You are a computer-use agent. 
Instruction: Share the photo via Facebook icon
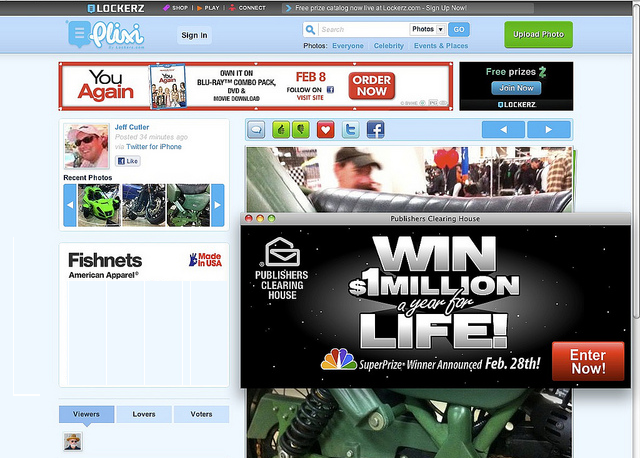click(375, 129)
